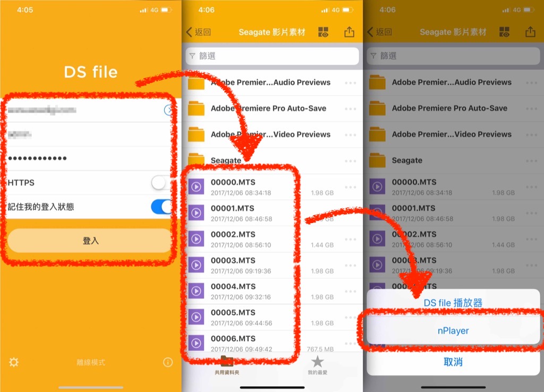Open Adobe Premier...Audio Previews folder icon, middle screen
Viewport: 544px width, 392px height.
(x=197, y=83)
